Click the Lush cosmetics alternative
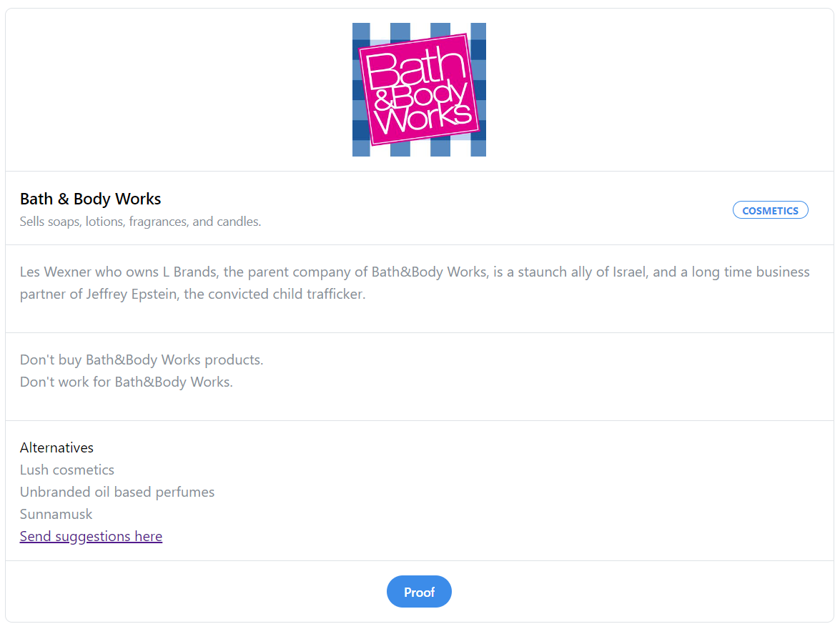 tap(66, 470)
